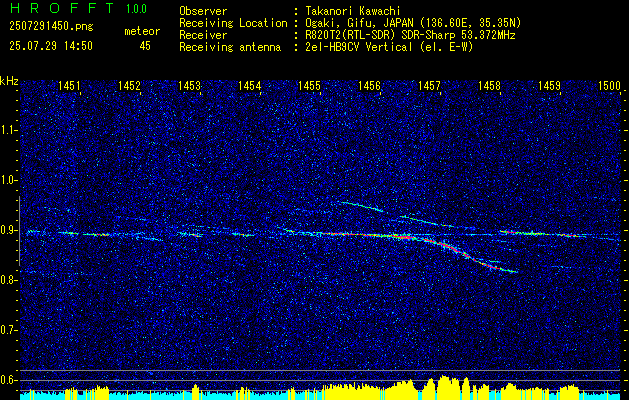This screenshot has width=629, height=400.
Task: Click the kHz axis unit label
Action: pyautogui.click(x=9, y=81)
